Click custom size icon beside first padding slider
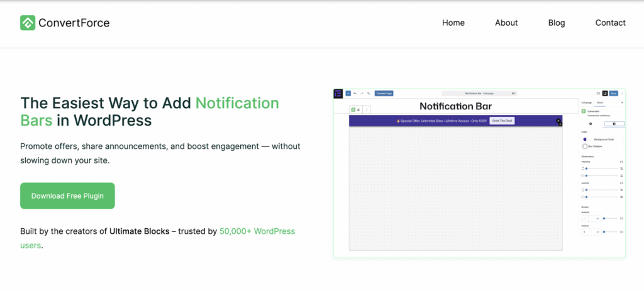This screenshot has width=644, height=291. coord(621,168)
